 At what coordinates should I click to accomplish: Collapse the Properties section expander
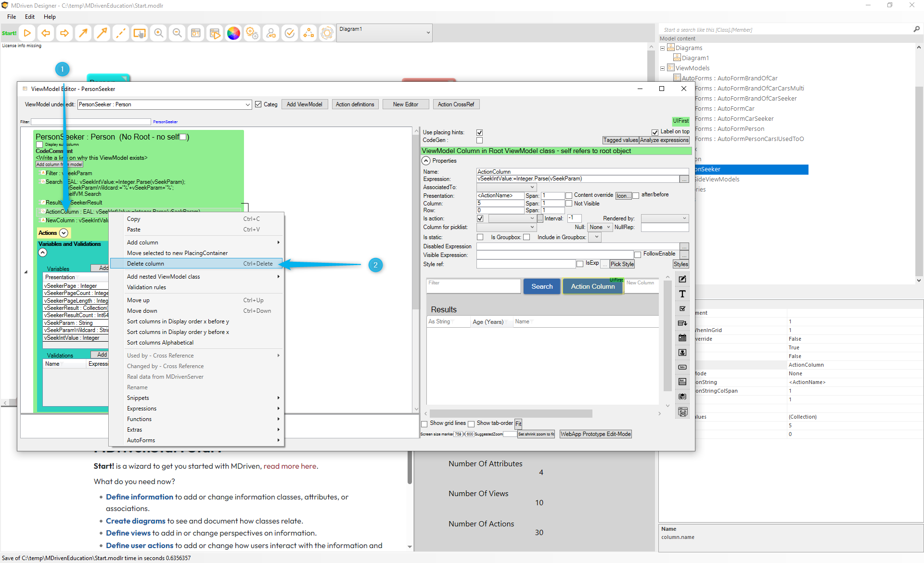pos(426,161)
